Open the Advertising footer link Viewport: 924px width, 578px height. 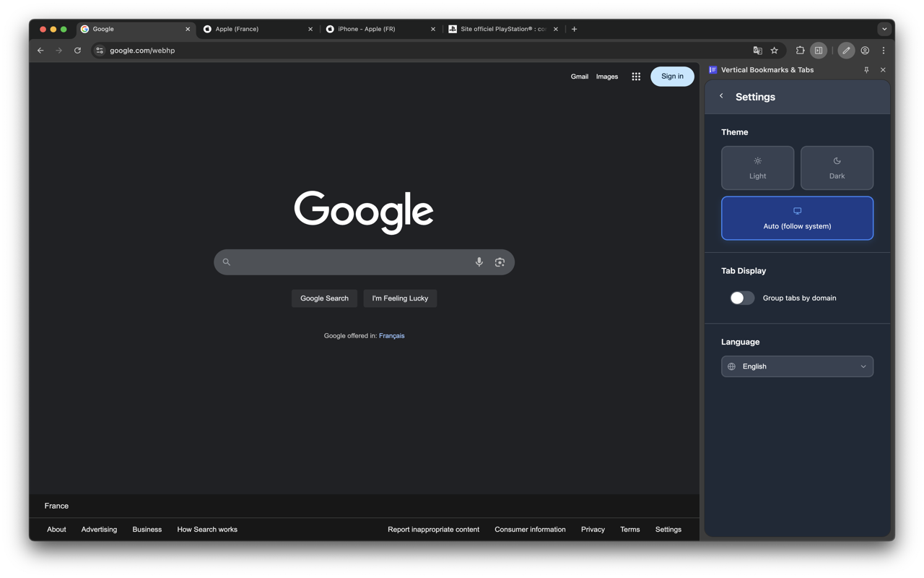tap(99, 530)
